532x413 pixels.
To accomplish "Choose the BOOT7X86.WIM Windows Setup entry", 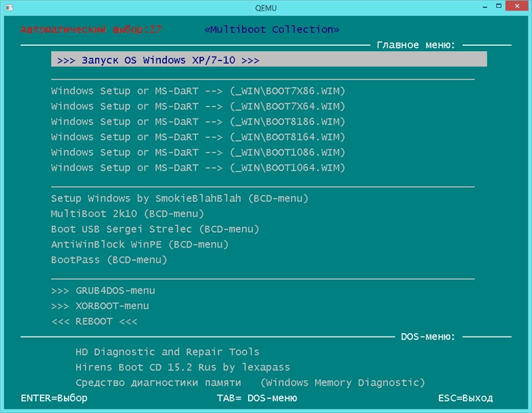I will coord(198,91).
